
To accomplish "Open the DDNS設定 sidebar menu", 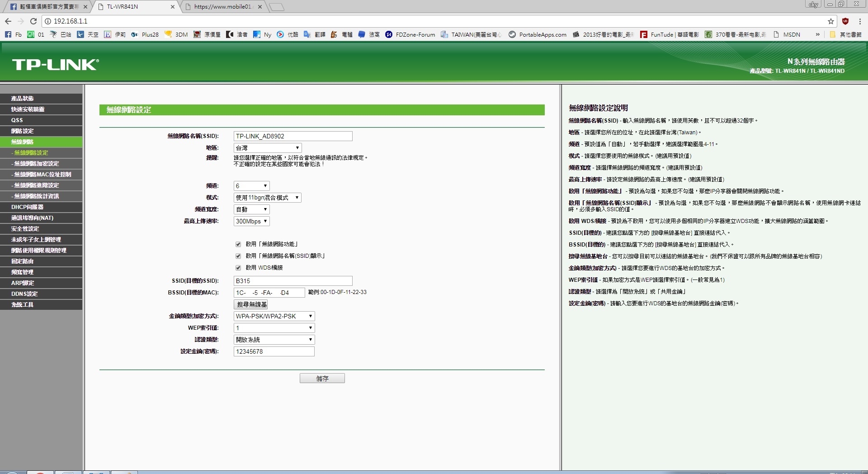I will coord(41,294).
